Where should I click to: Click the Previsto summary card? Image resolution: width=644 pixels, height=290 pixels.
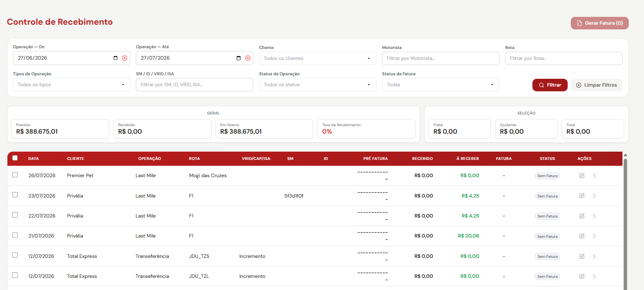(60, 129)
